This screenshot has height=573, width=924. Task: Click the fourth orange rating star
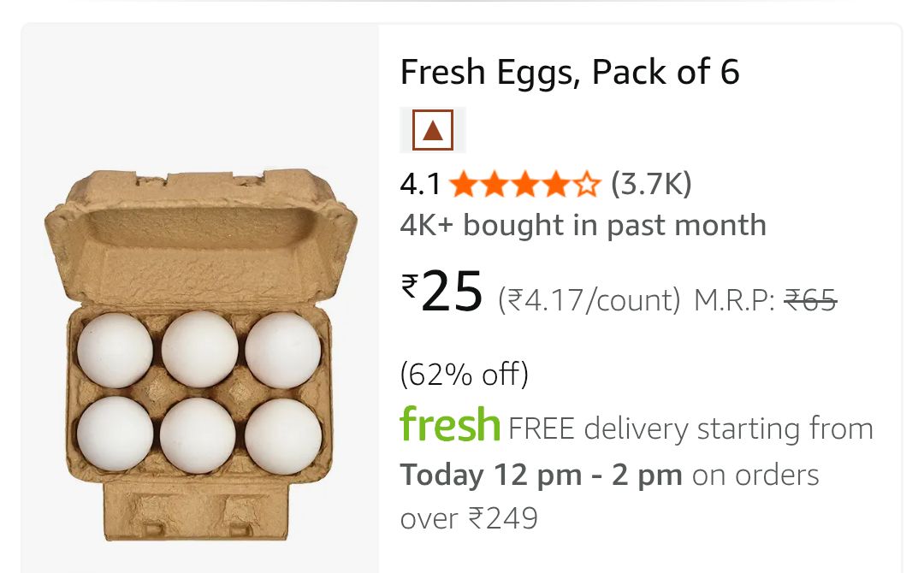click(555, 184)
